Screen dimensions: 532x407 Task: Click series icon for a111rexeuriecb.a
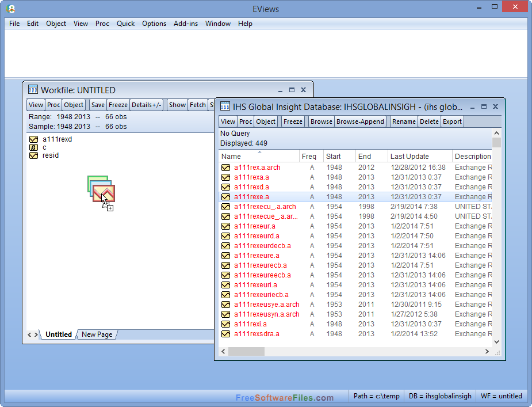(225, 295)
